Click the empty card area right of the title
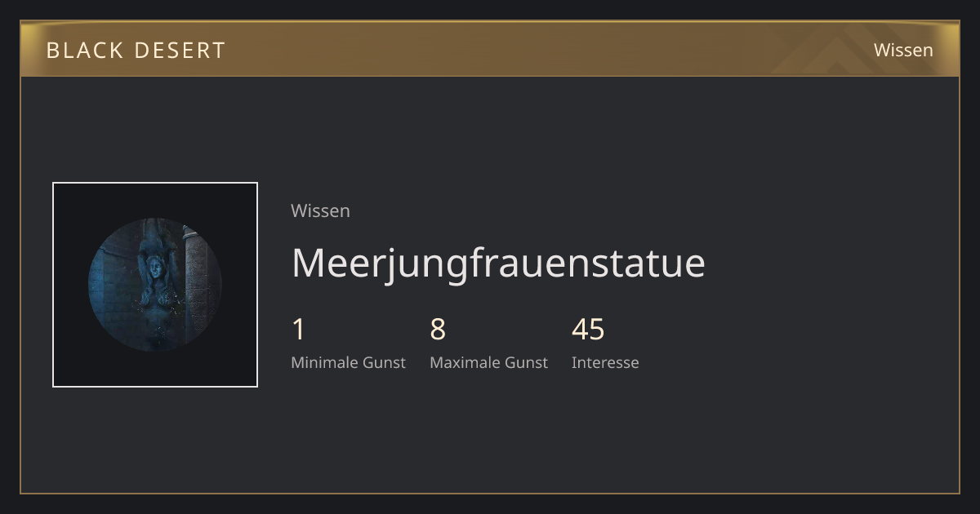This screenshot has height=514, width=980. point(825,263)
